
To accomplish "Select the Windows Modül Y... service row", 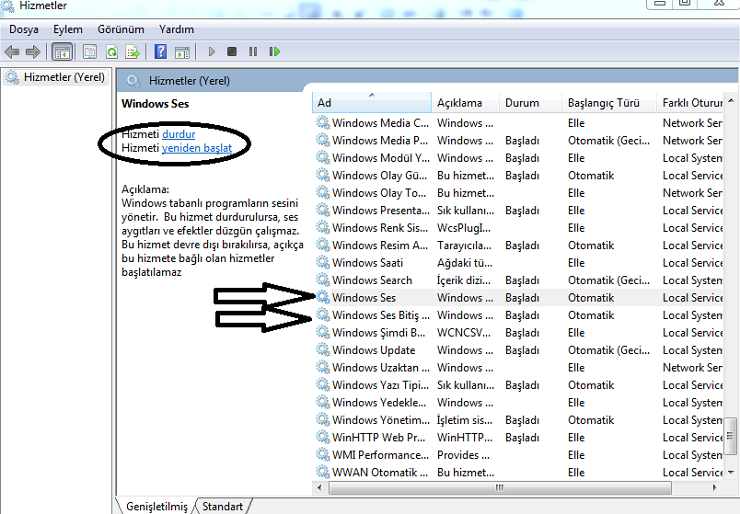I will click(518, 158).
